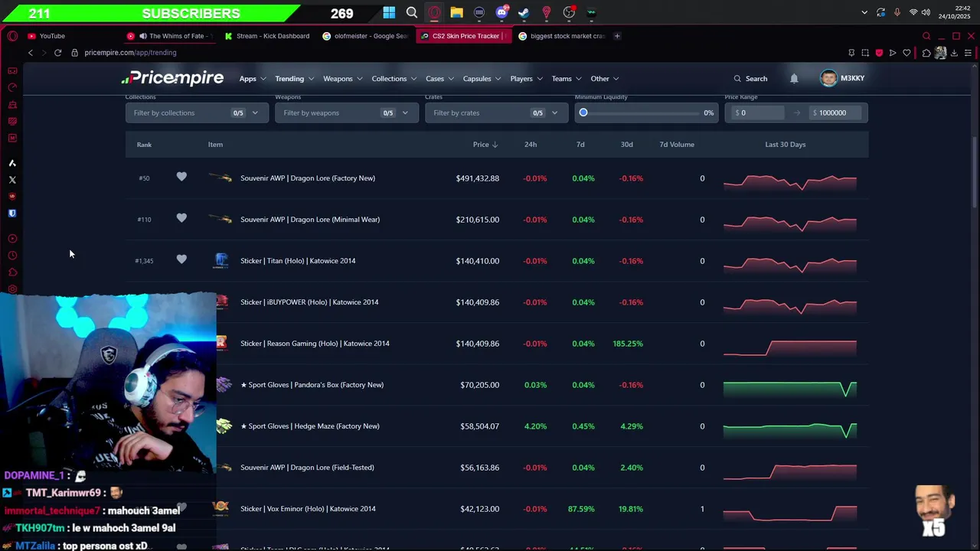Click Dragon Lore Factory New 30-day chart
This screenshot has width=980, height=551.
790,182
